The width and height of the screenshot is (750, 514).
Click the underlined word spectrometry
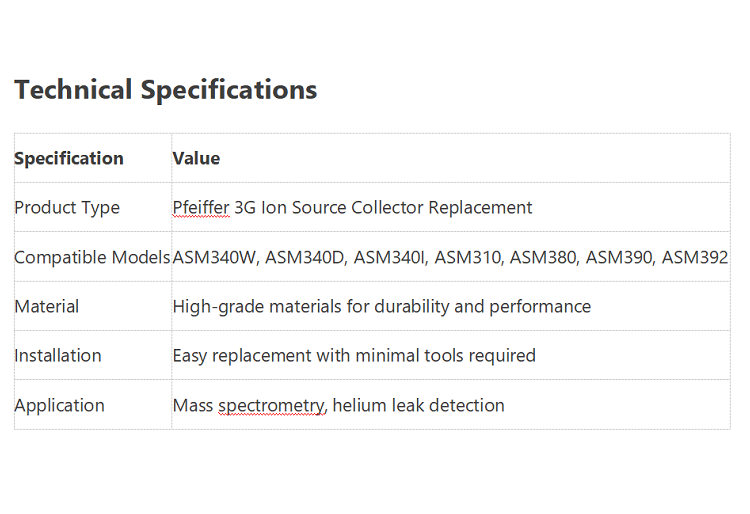pyautogui.click(x=273, y=405)
